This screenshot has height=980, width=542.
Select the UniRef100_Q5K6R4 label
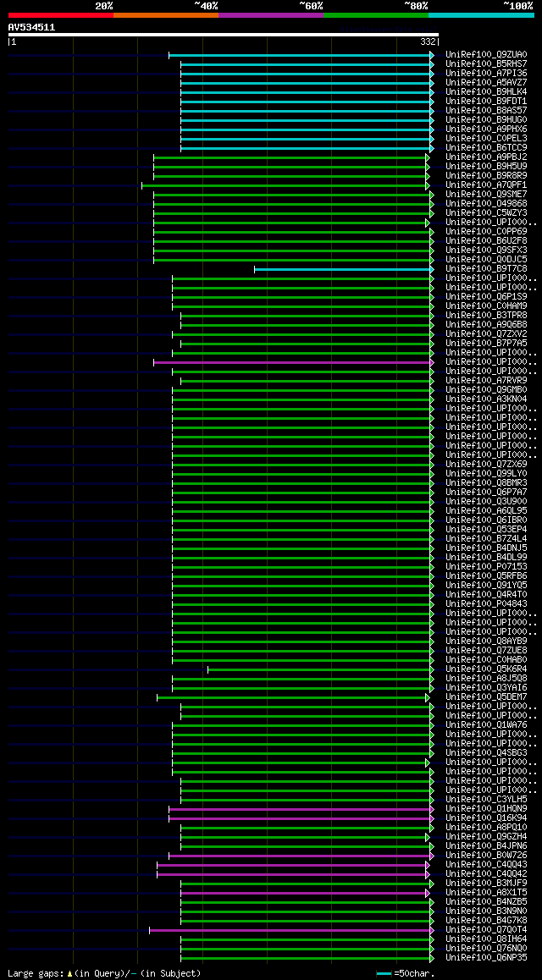486,670
